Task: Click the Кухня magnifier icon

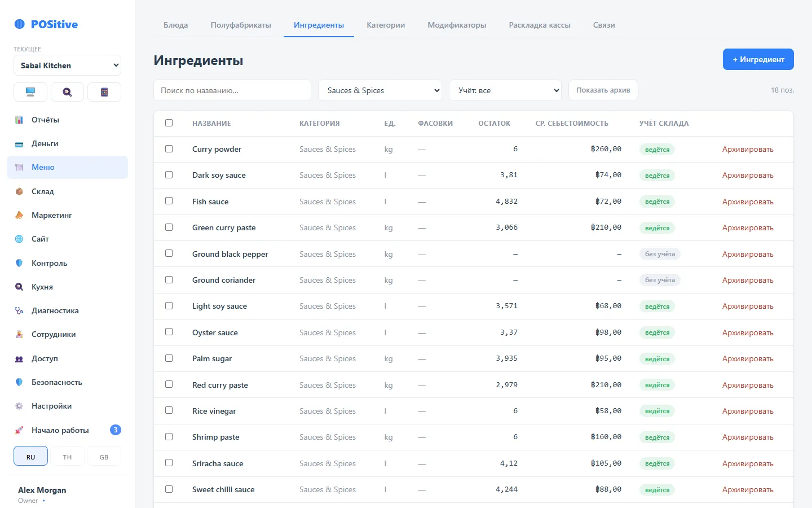Action: [x=19, y=287]
